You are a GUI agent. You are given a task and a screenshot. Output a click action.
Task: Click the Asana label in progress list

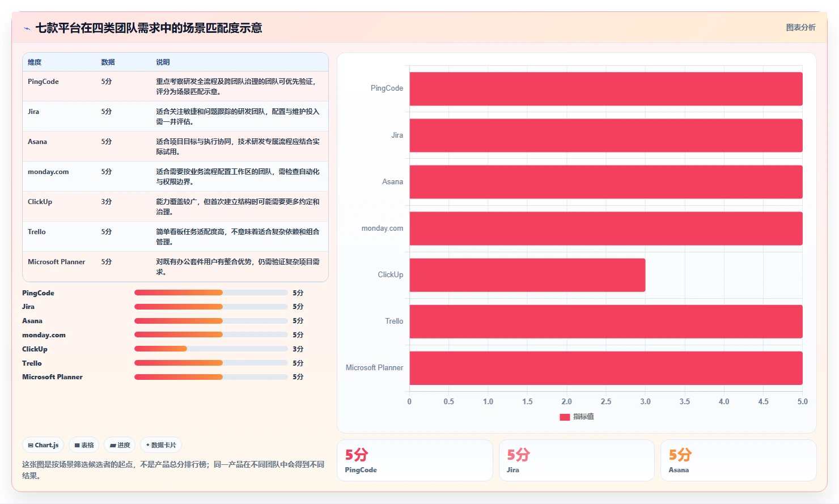[32, 321]
